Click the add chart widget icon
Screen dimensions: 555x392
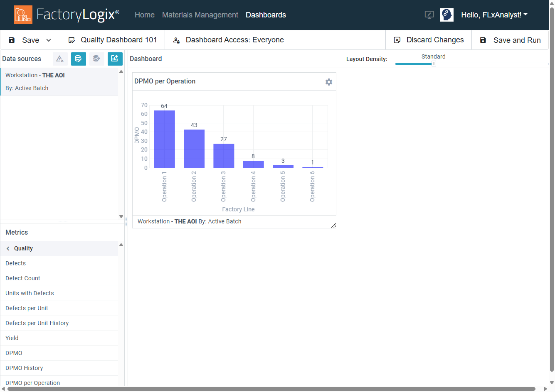[115, 59]
